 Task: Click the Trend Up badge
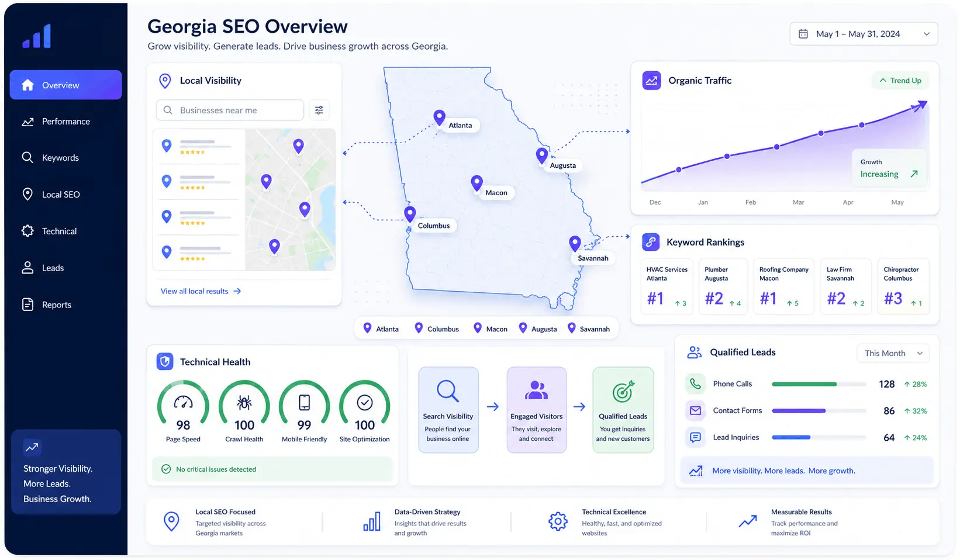tap(900, 81)
